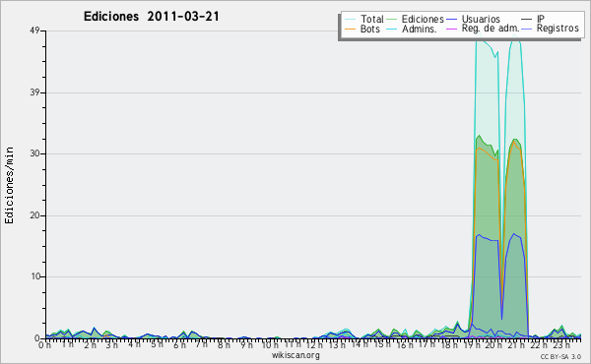Click the 'wikiscan.org' caption
This screenshot has width=591, height=364.
(295, 355)
